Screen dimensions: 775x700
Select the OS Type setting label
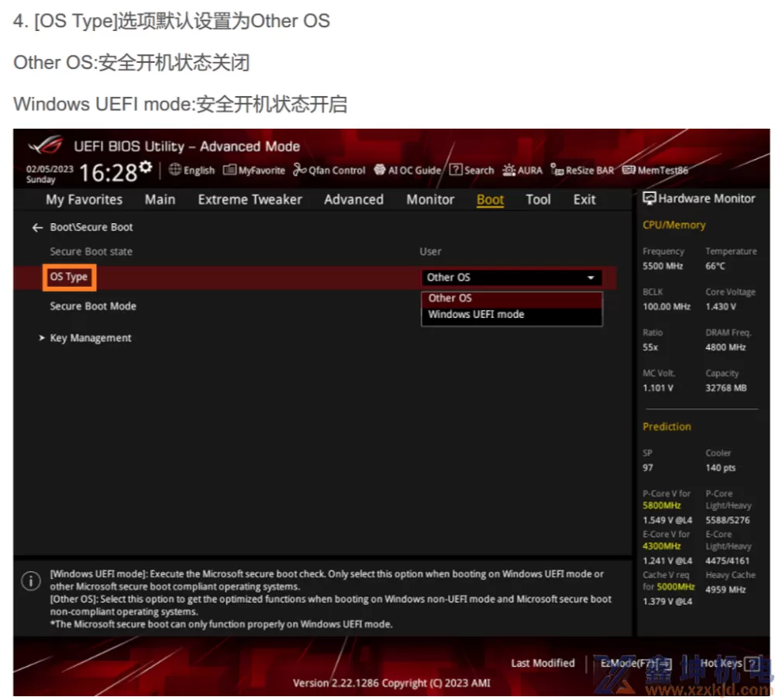click(x=69, y=278)
